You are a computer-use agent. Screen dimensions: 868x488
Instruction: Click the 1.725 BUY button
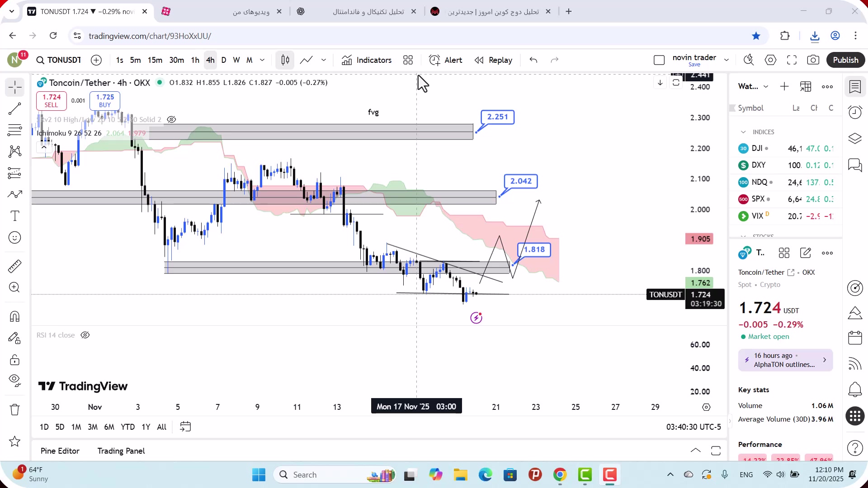[x=105, y=101]
